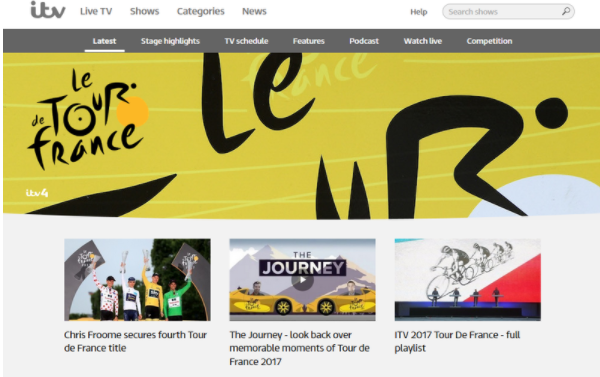The image size is (600, 377).
Task: Play The Journey video thumbnail
Action: (302, 280)
